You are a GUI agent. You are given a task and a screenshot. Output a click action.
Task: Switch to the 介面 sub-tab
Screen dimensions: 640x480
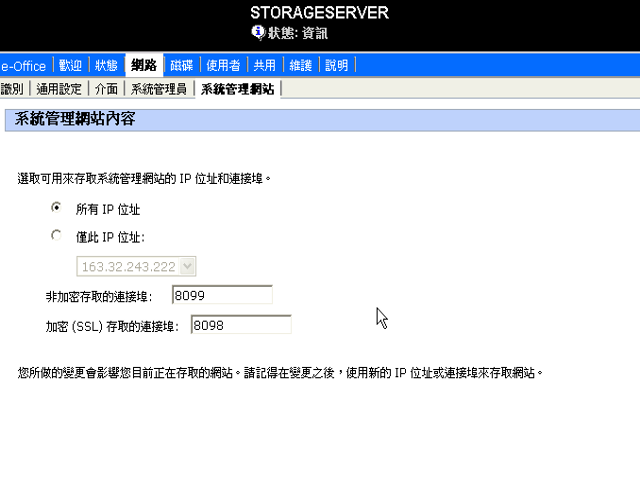[x=106, y=89]
